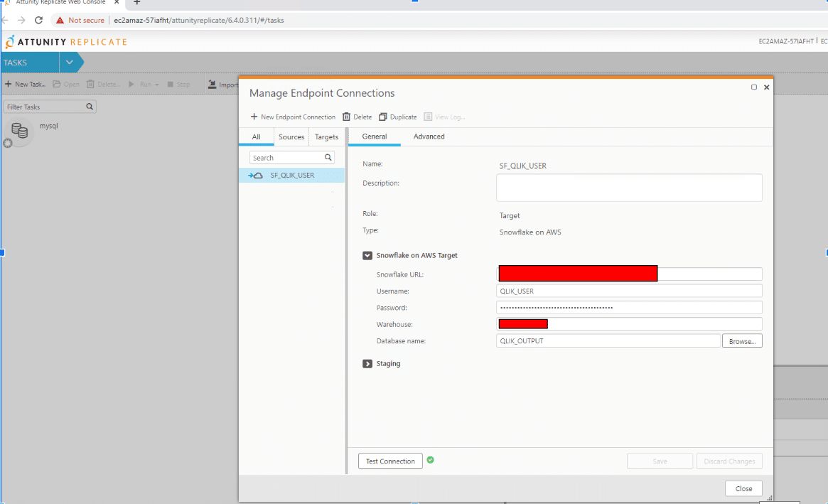The width and height of the screenshot is (828, 504).
Task: Click the Discard Changes button
Action: (729, 461)
